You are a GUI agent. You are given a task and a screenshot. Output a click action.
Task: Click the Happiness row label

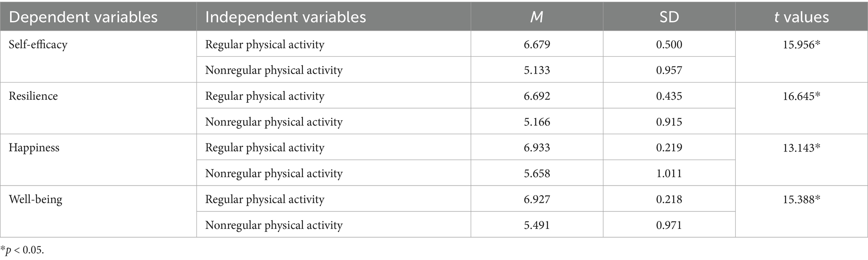click(x=34, y=148)
